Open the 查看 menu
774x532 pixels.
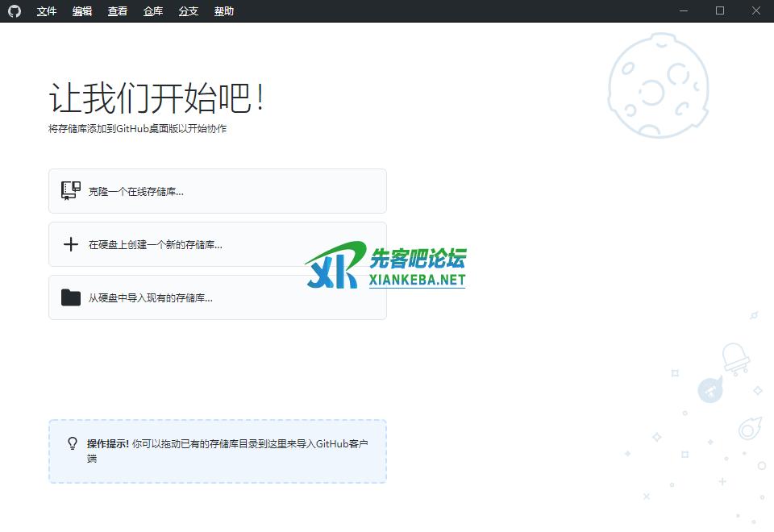(x=118, y=11)
